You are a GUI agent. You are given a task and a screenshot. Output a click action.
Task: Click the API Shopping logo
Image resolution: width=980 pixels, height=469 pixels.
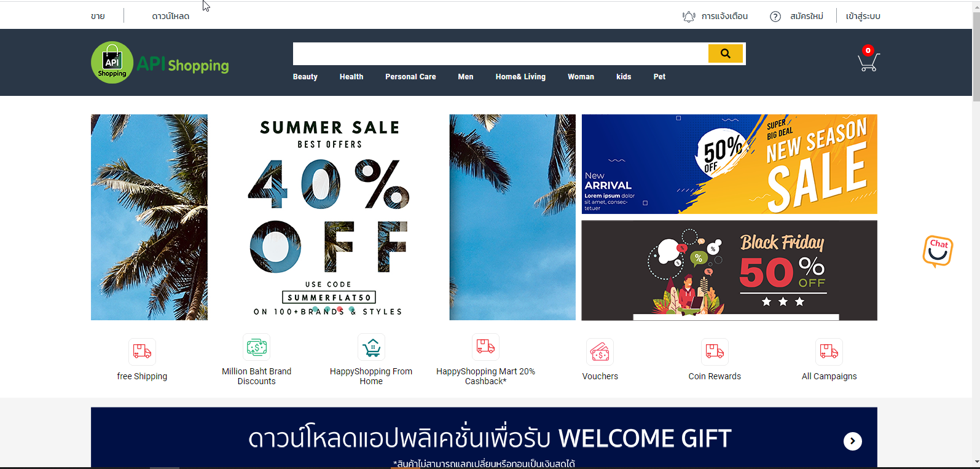[x=160, y=63]
